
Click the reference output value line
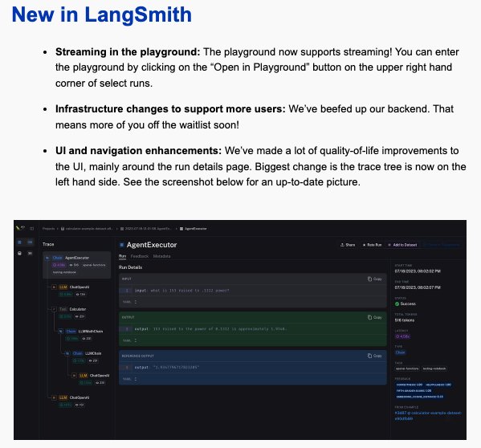167,367
